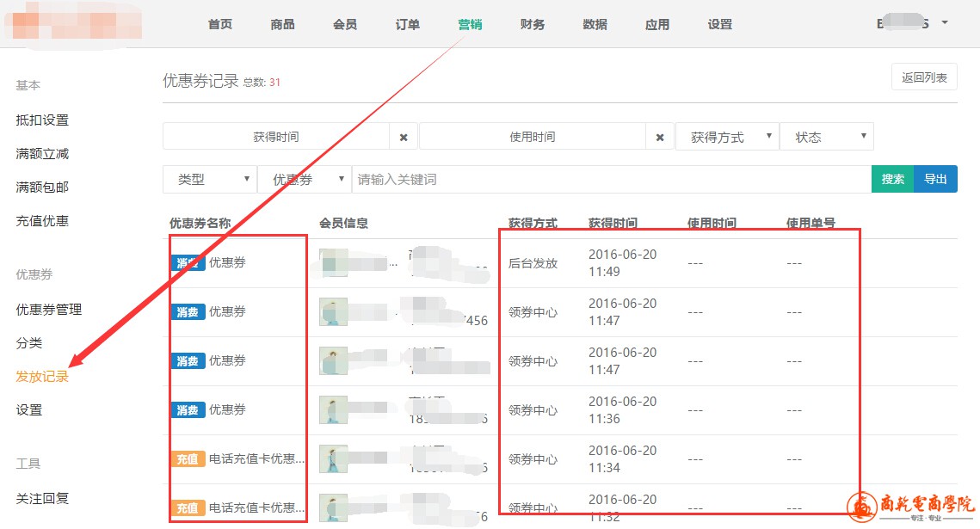Open 发放记录 in the sidebar
980x529 pixels.
42,377
